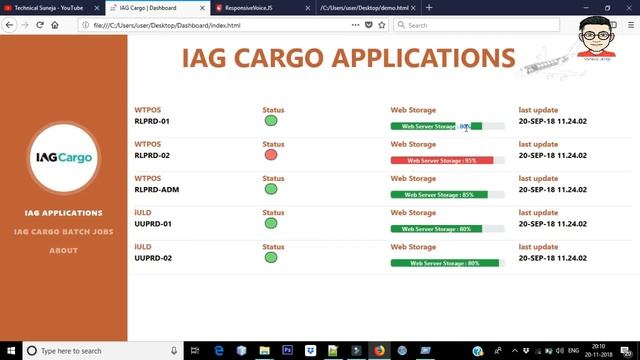Show site information icon in address bar

(x=85, y=25)
